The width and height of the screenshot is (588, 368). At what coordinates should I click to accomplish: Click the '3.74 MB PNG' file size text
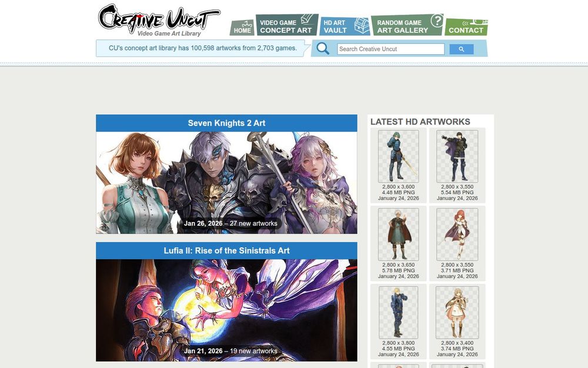coord(457,349)
